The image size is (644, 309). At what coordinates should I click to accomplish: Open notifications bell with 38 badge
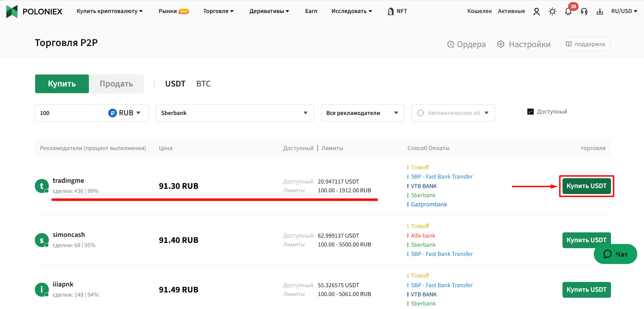568,11
